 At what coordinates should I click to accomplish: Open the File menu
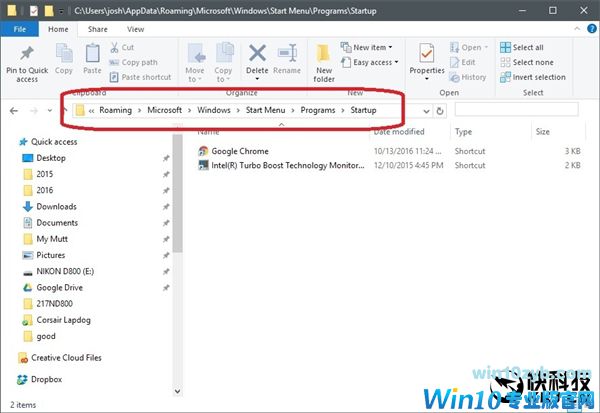(x=19, y=29)
